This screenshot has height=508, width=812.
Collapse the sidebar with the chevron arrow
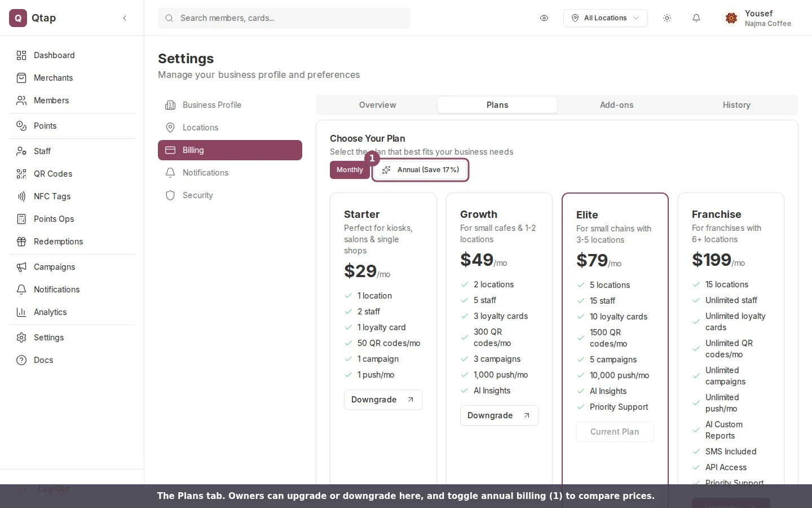(125, 18)
